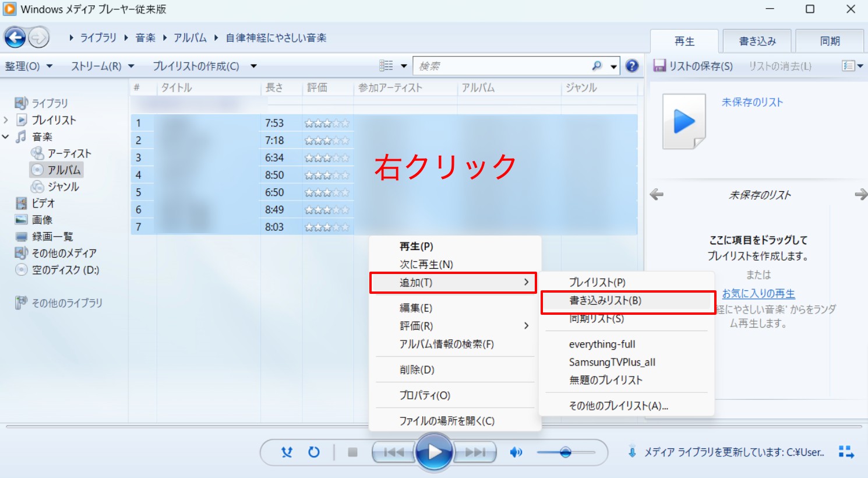Mute the speaker volume

pos(516,452)
